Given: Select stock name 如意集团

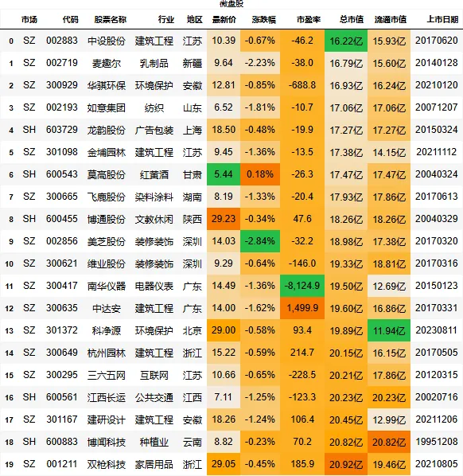Looking at the screenshot, I should tap(107, 107).
